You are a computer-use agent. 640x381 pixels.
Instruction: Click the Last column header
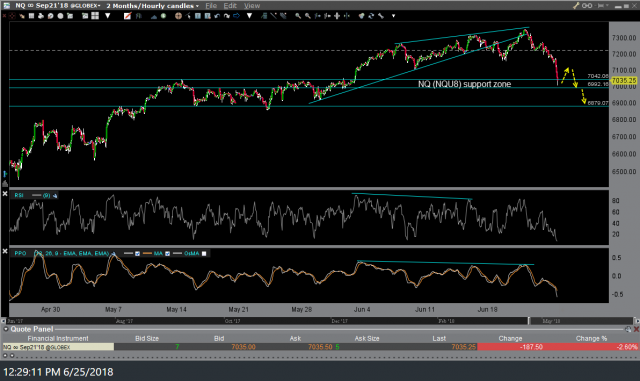tap(439, 339)
